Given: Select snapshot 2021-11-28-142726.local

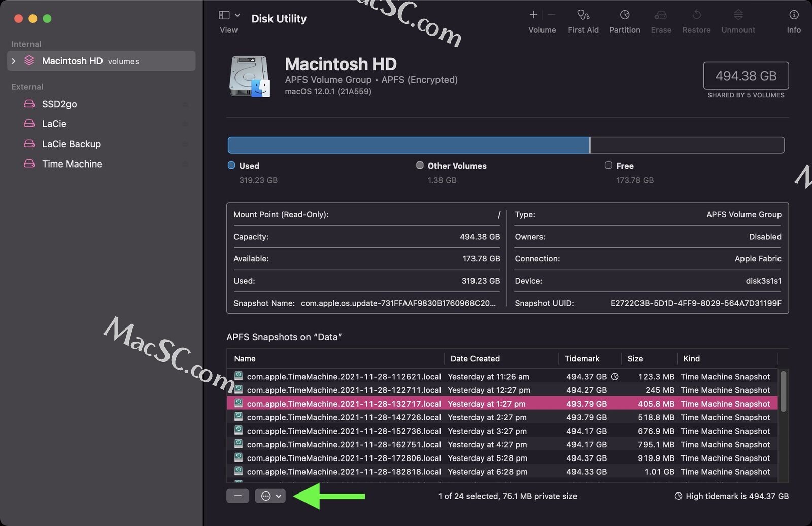Looking at the screenshot, I should click(x=502, y=417).
